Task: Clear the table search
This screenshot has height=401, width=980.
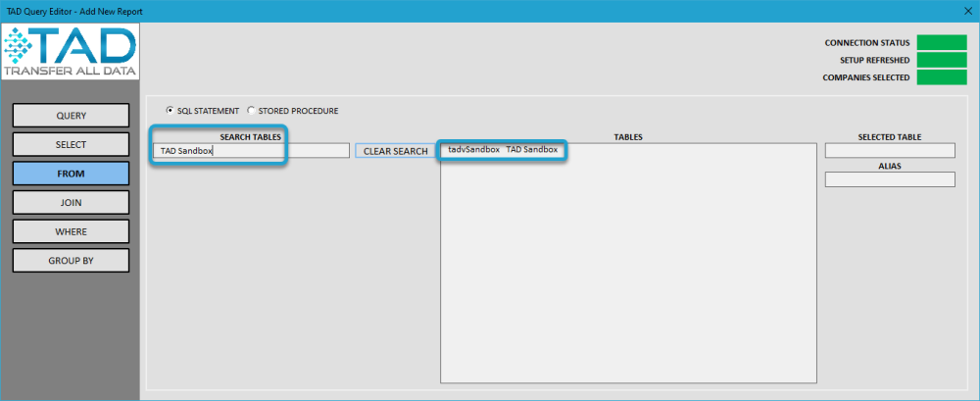Action: pyautogui.click(x=396, y=151)
